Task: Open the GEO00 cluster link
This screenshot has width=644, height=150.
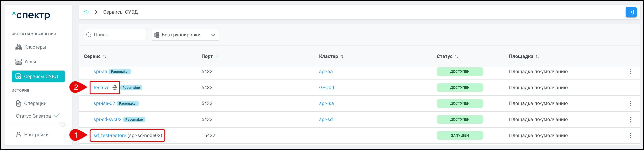Action: [x=326, y=88]
